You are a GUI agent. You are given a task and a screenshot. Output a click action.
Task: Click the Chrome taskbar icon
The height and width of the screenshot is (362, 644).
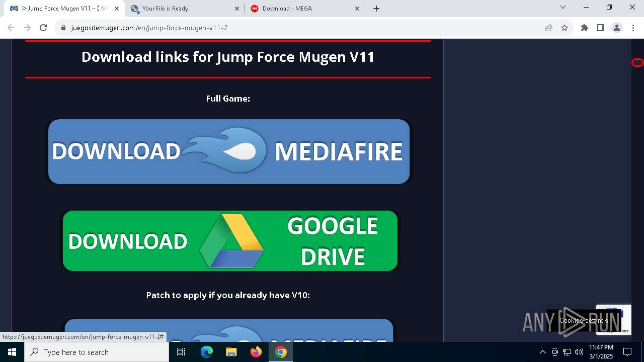click(281, 352)
